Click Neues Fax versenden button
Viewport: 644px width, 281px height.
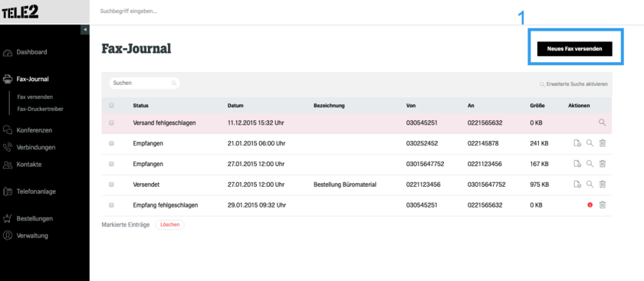[x=574, y=49]
